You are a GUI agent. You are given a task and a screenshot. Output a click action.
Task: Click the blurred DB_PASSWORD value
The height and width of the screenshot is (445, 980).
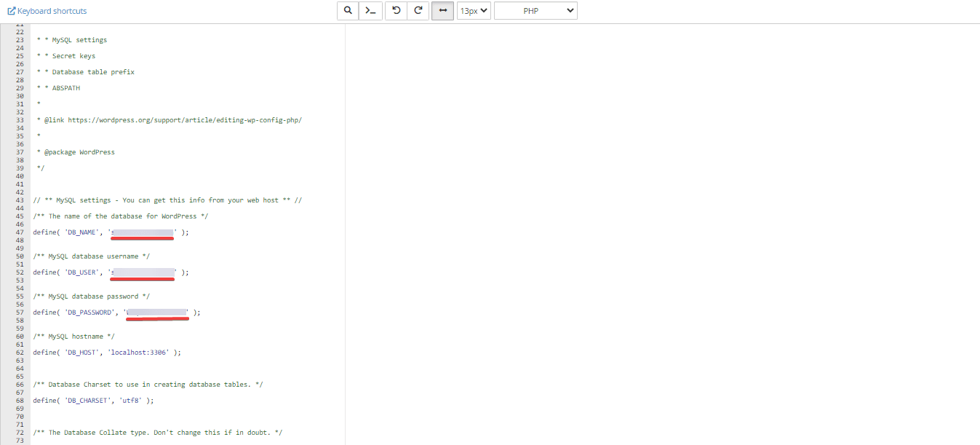156,312
